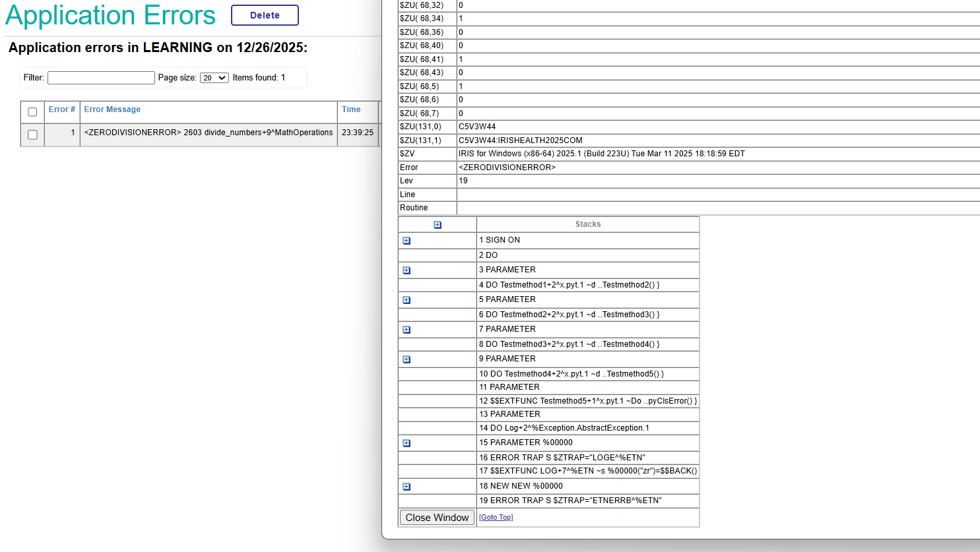Viewport: 980px width, 552px height.
Task: Click the Close Window button
Action: point(437,518)
